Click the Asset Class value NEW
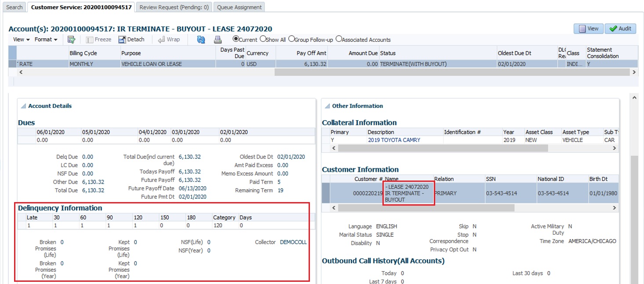 pyautogui.click(x=531, y=140)
